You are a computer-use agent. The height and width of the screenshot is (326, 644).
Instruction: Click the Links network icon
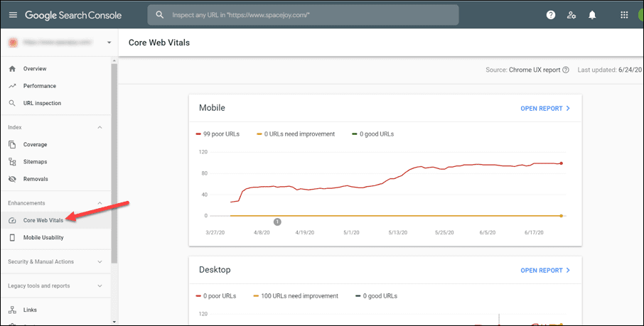(x=12, y=310)
